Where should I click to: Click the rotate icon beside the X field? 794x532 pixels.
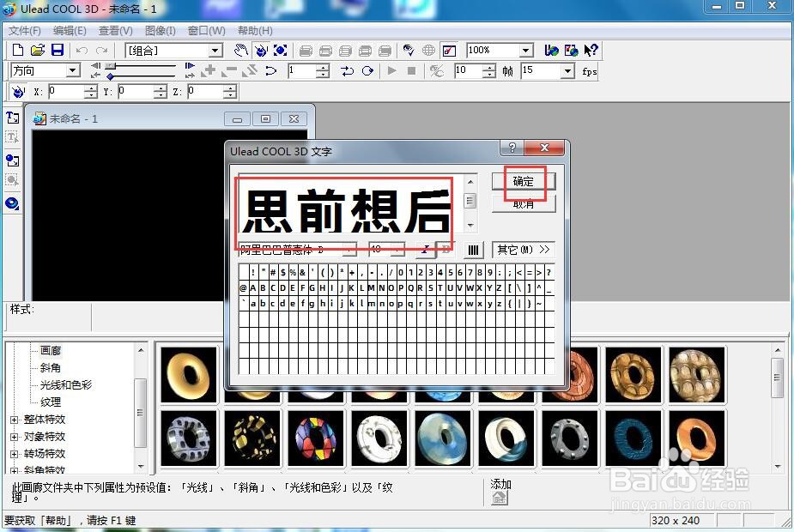pos(18,92)
